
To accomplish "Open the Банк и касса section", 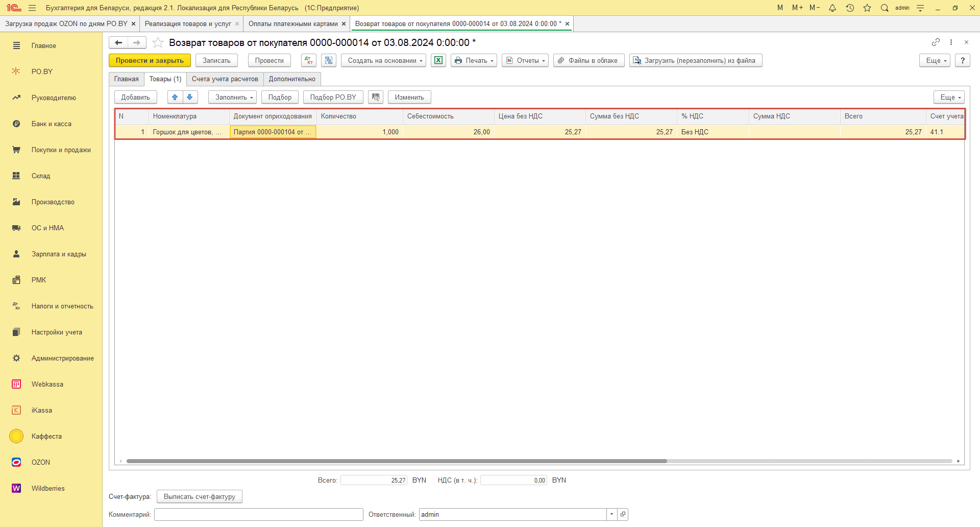I will click(x=51, y=124).
